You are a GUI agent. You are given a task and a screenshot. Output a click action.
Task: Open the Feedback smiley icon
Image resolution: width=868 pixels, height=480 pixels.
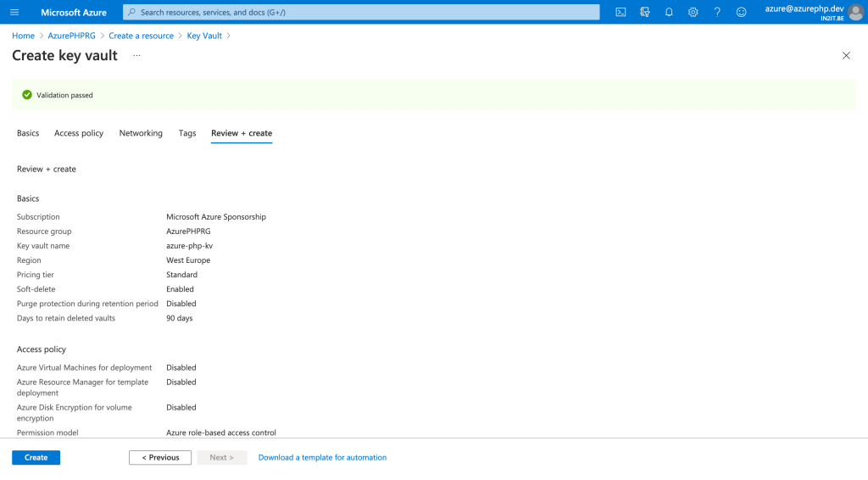tap(741, 12)
